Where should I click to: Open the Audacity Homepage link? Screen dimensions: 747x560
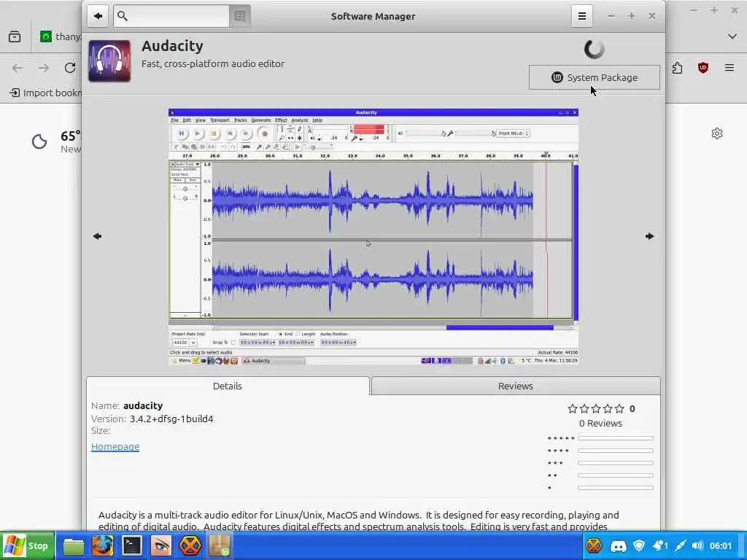[115, 447]
